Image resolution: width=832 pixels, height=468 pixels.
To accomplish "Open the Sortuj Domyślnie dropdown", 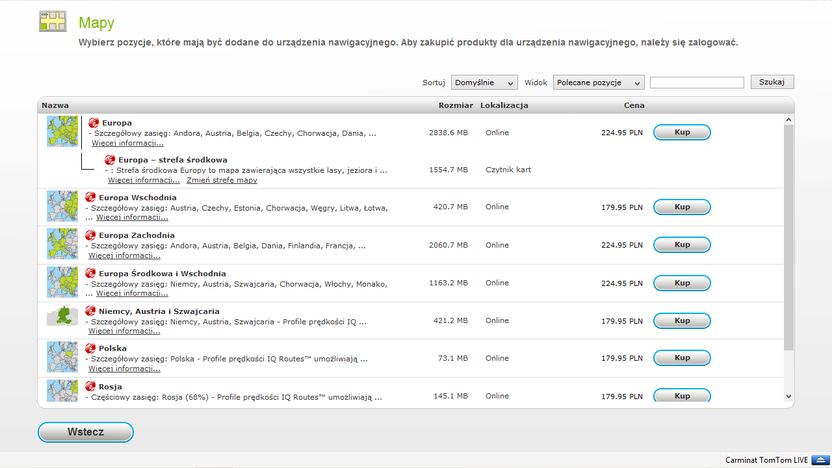I will pyautogui.click(x=484, y=82).
